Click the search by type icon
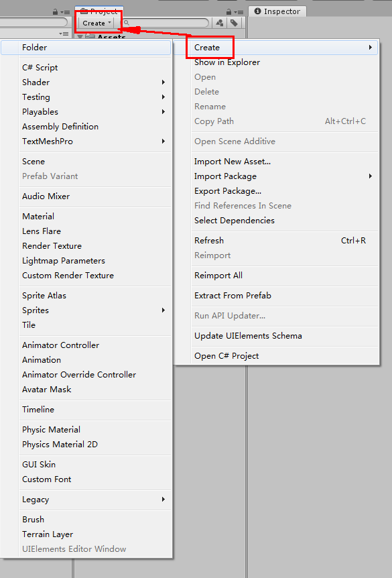The width and height of the screenshot is (392, 578). [x=220, y=23]
